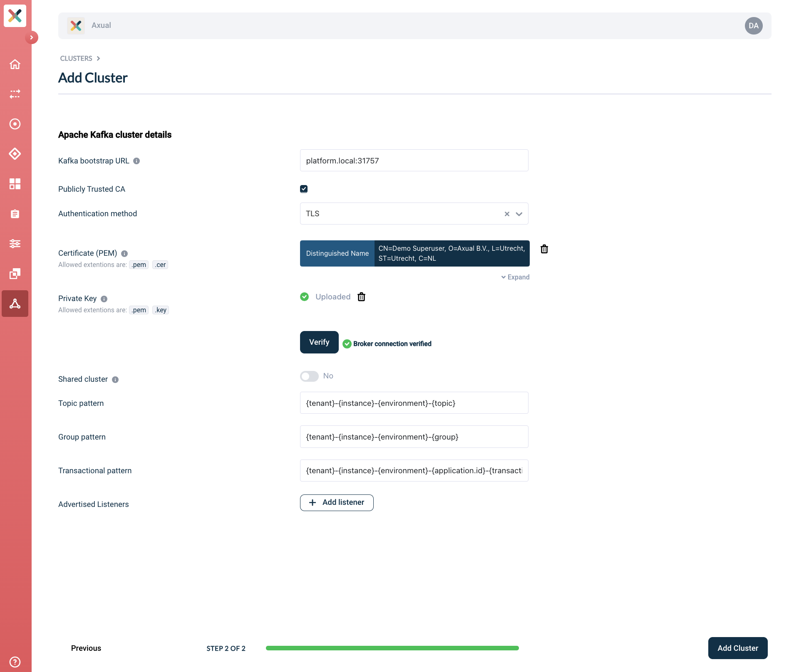Delete the uploaded certificate
This screenshot has height=672, width=794.
[544, 249]
